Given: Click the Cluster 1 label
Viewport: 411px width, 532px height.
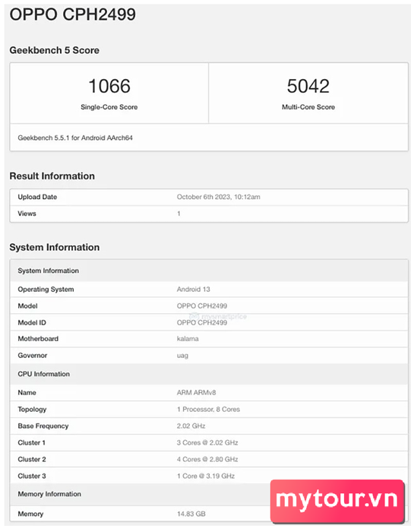Looking at the screenshot, I should (x=32, y=443).
